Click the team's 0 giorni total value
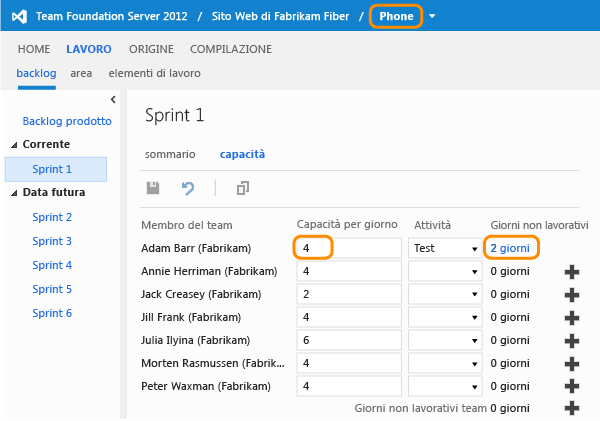The image size is (600, 421). [x=510, y=408]
